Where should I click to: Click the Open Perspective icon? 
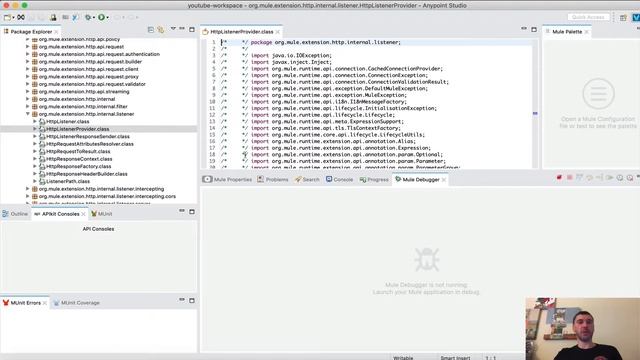click(x=623, y=18)
